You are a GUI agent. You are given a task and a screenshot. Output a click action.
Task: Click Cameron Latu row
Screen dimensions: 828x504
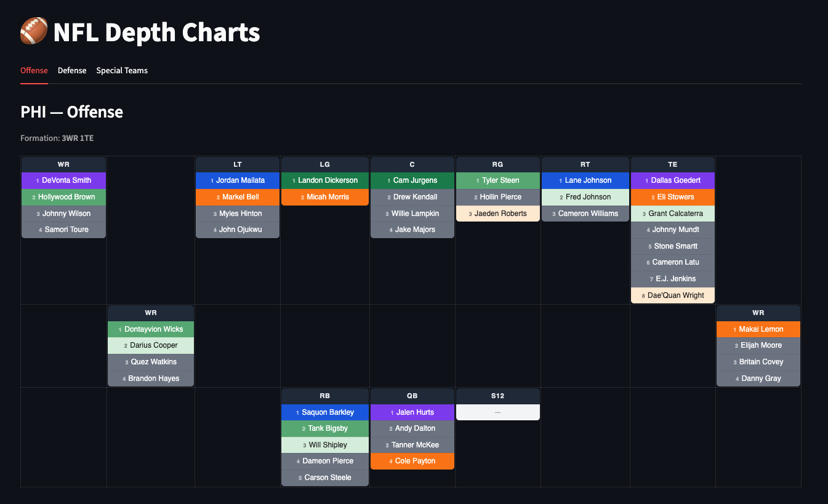(673, 262)
